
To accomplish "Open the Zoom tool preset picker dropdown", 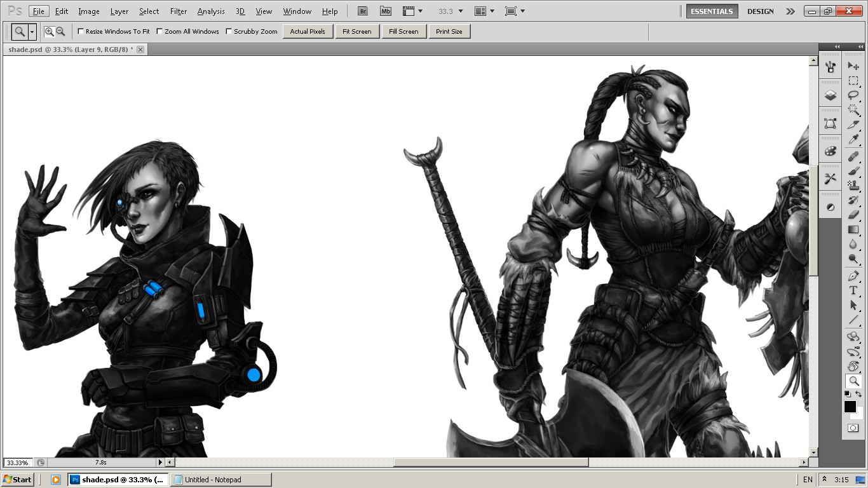I will tap(32, 31).
